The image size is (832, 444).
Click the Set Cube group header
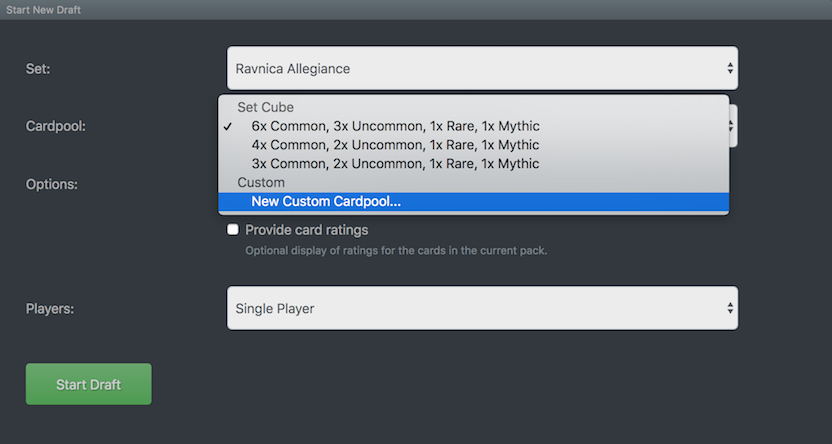(x=265, y=107)
